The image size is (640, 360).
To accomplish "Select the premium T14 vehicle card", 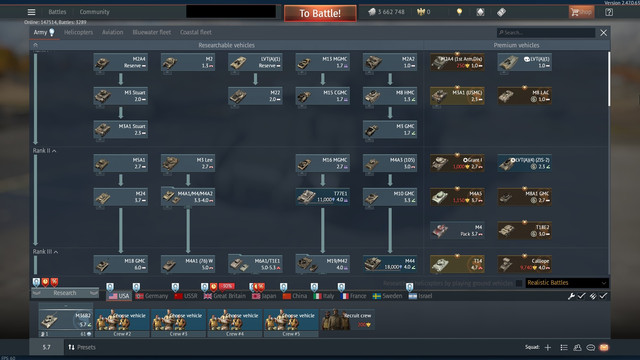I will coord(457,264).
